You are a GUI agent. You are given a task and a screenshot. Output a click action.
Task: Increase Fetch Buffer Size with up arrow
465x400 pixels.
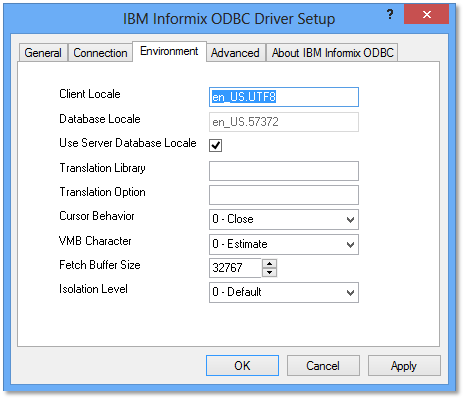(269, 263)
